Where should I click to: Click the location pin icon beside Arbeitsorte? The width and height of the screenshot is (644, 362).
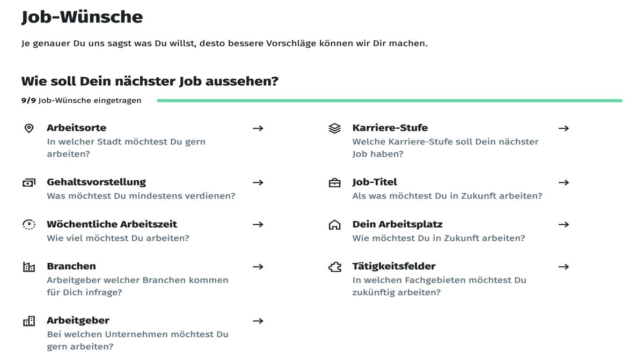[29, 128]
